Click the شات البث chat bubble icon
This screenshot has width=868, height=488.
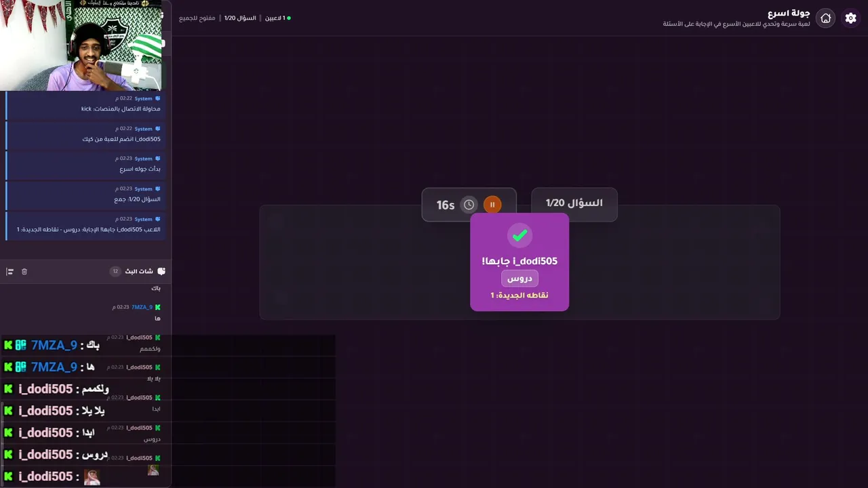(161, 271)
